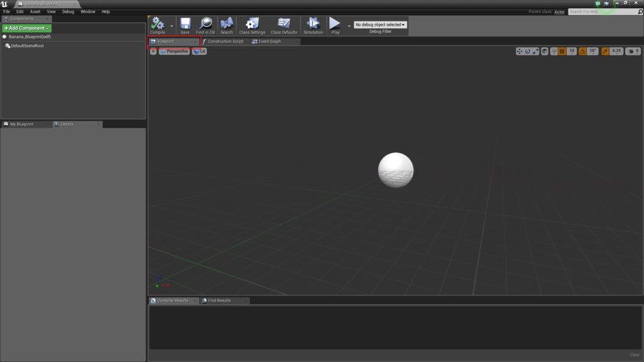Open the Construction Script tab

click(x=225, y=41)
